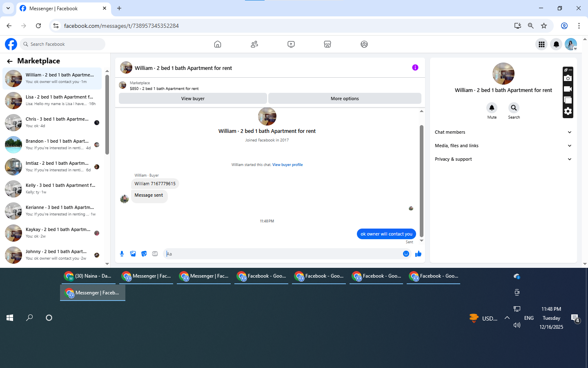The image size is (588, 368).
Task: Click the More options button
Action: coord(345,99)
